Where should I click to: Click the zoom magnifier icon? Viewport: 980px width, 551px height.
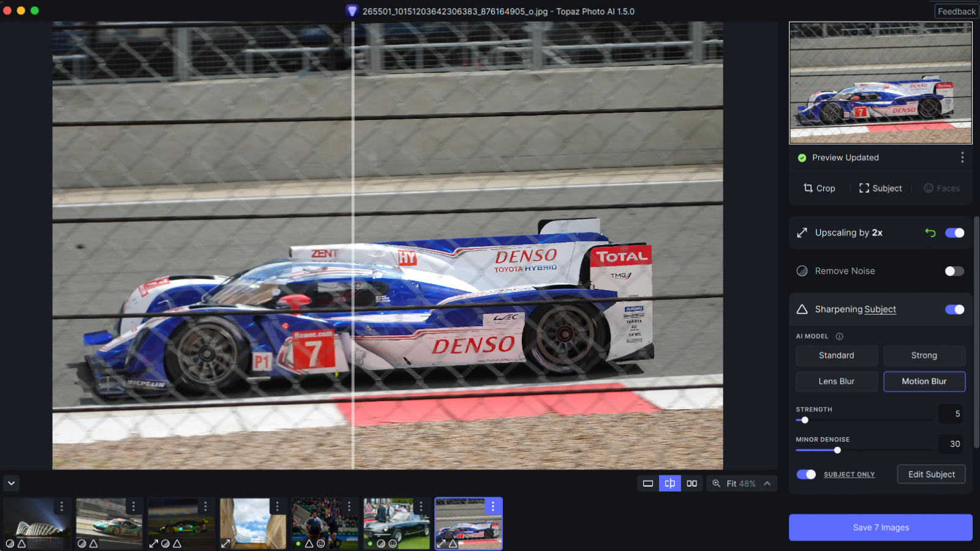(x=716, y=484)
